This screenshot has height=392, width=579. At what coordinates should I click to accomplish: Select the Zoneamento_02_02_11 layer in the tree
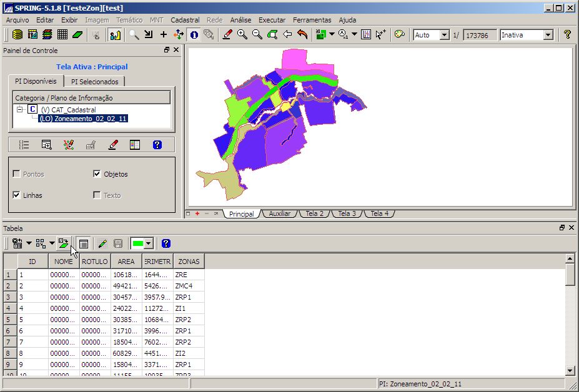[x=82, y=119]
